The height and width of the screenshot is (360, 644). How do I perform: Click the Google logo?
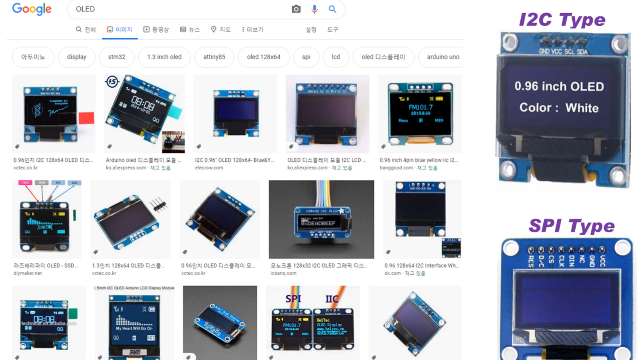(32, 9)
